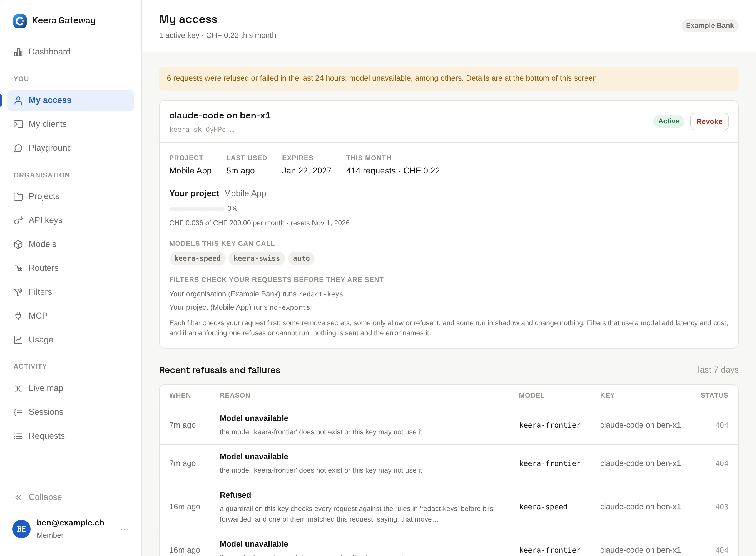Click the redact-keys filter name

321,294
